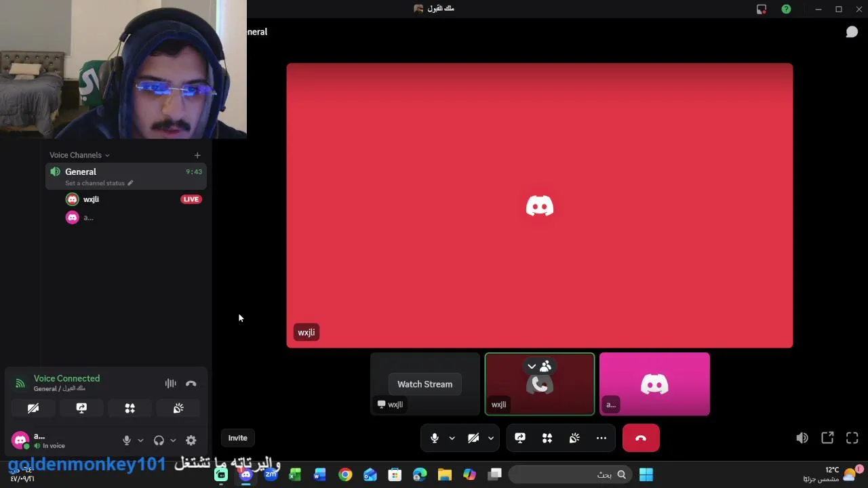Toggle noise suppression waveform icon

pyautogui.click(x=170, y=384)
